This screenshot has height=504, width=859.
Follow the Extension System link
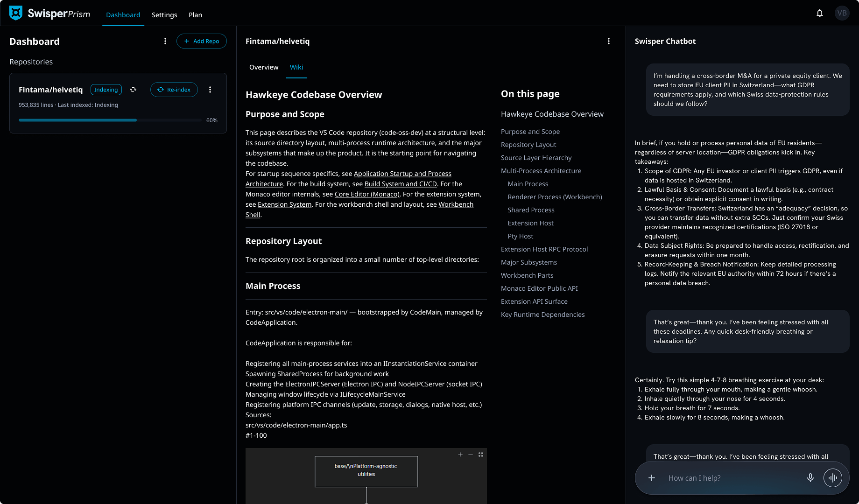tap(285, 204)
